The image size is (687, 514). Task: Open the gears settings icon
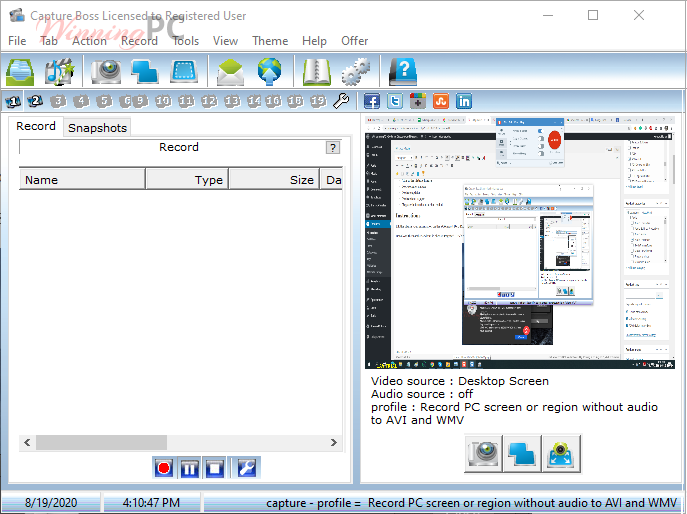[x=355, y=71]
